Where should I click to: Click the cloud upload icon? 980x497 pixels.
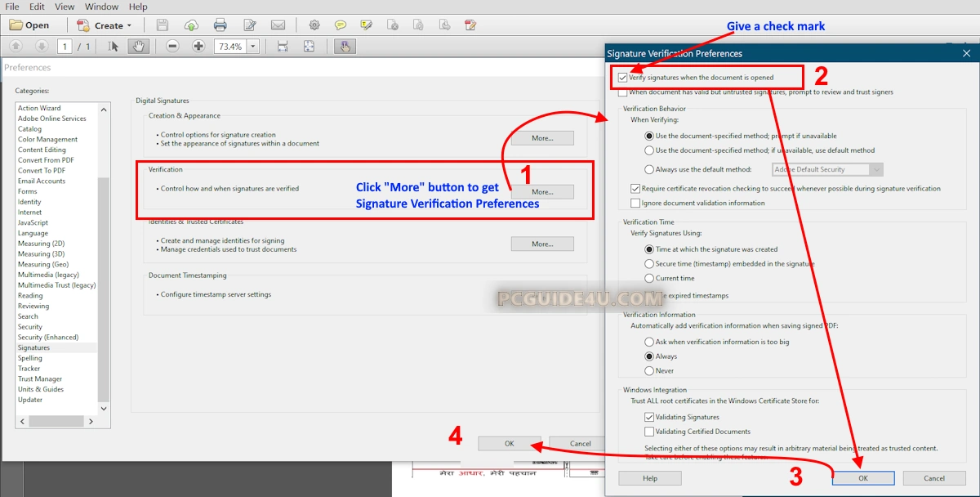tap(191, 25)
